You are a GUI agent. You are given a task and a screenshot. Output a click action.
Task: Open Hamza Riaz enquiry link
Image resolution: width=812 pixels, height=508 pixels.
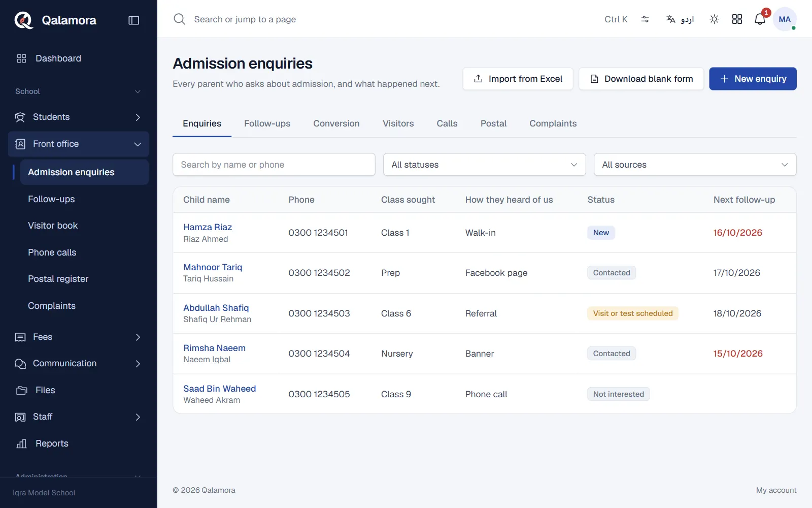[x=208, y=227]
